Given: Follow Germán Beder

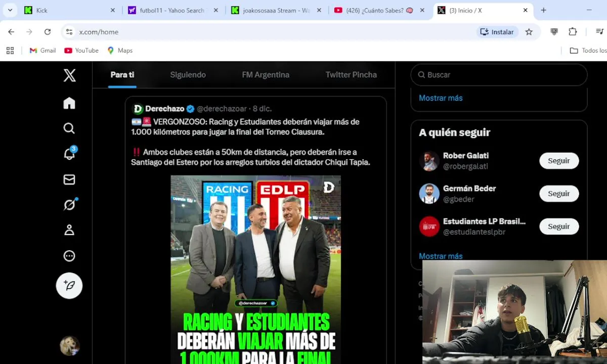Looking at the screenshot, I should (x=559, y=194).
